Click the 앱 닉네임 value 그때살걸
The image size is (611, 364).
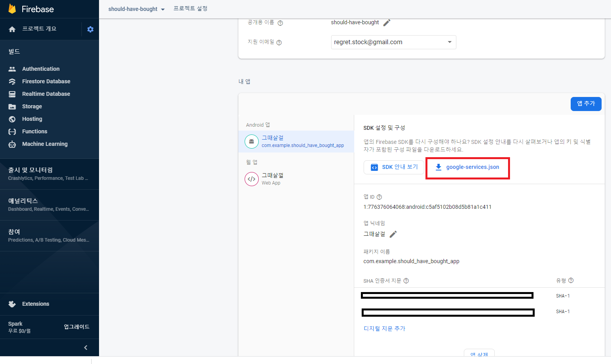tap(374, 234)
